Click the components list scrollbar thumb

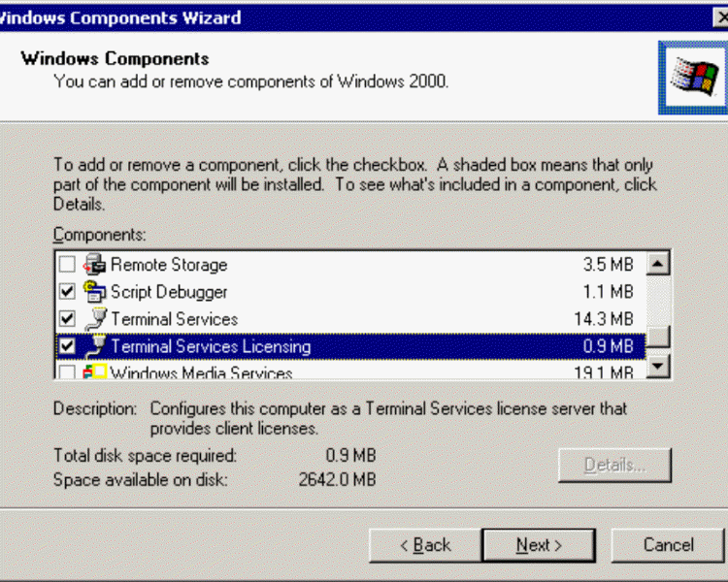pos(657,336)
